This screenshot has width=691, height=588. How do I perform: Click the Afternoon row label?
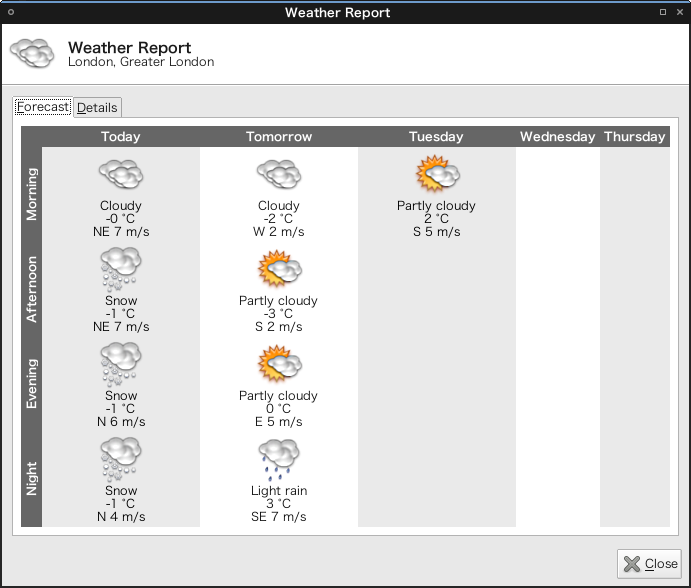pyautogui.click(x=32, y=289)
